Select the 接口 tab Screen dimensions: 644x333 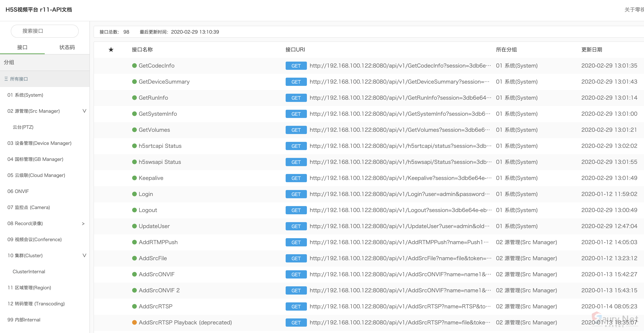[x=22, y=47]
